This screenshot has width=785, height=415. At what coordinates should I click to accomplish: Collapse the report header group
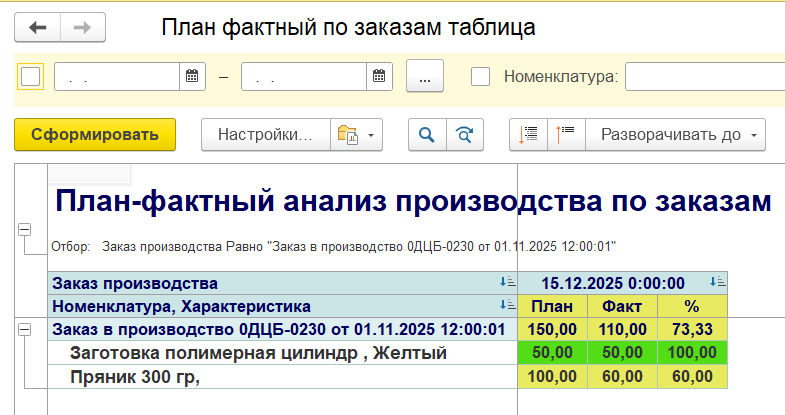(x=24, y=231)
